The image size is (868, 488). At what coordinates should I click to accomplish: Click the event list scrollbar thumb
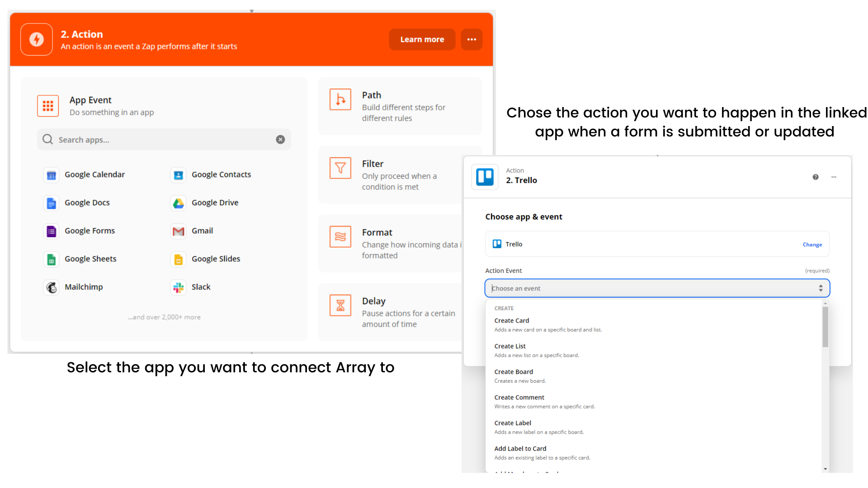[x=825, y=327]
